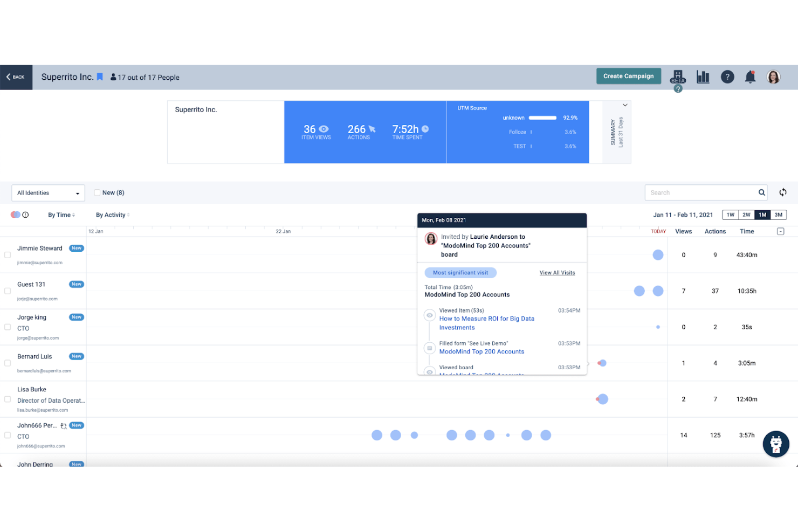Click the SUMMARY Last 31 Days tab

(616, 132)
